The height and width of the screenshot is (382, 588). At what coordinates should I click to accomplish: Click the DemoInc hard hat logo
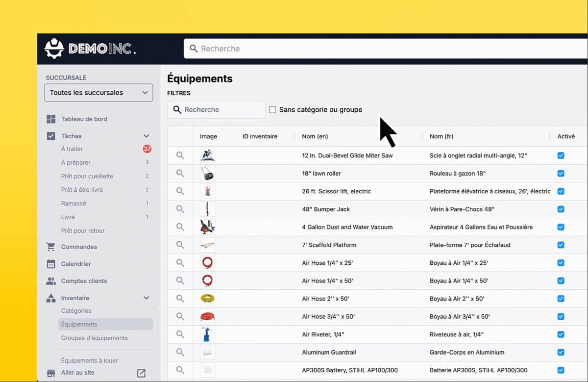pyautogui.click(x=54, y=49)
